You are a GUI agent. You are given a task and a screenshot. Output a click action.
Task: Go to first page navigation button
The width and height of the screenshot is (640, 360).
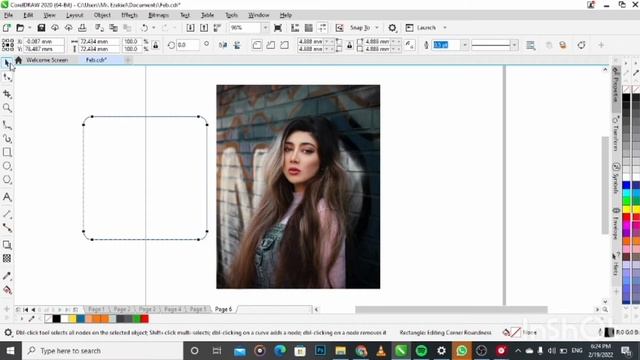coord(26,310)
